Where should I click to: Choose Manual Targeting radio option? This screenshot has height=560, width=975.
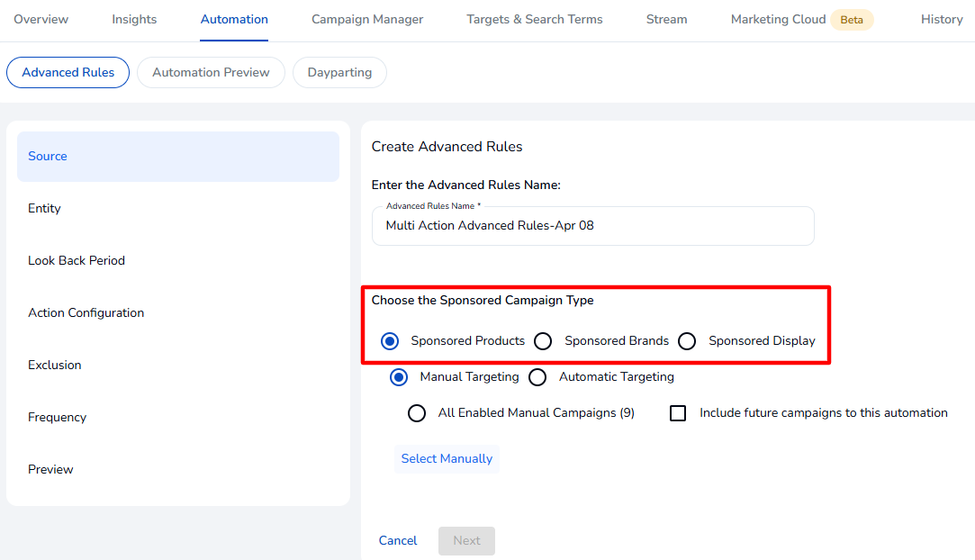click(399, 377)
